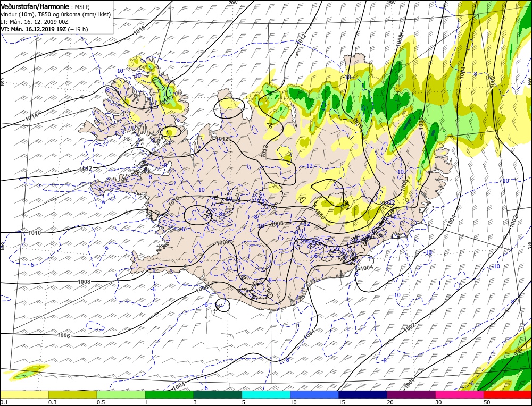This screenshot has width=532, height=406.
Task: Click the 'VT: Mán. 16.12.2019 19Z' valid time
Action: (34, 29)
